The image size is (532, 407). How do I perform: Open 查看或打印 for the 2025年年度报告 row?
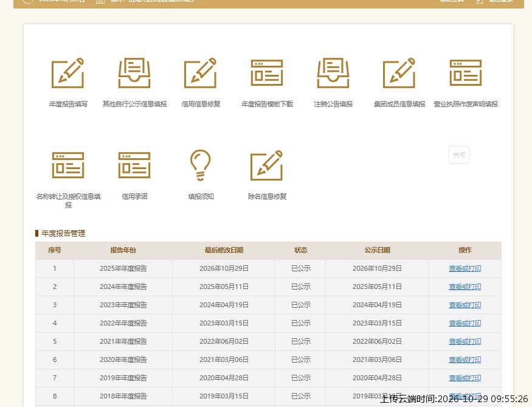tap(465, 268)
